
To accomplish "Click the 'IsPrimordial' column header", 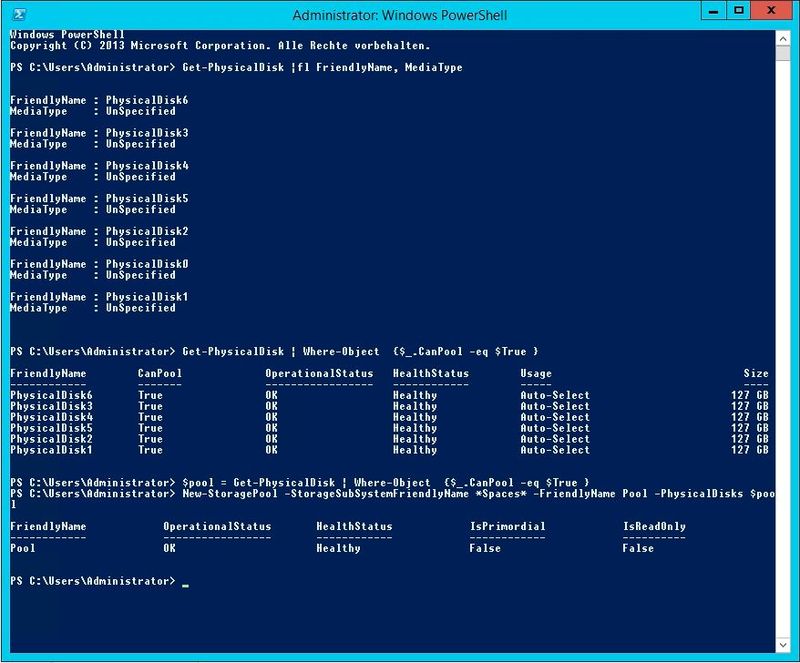I will click(x=507, y=526).
